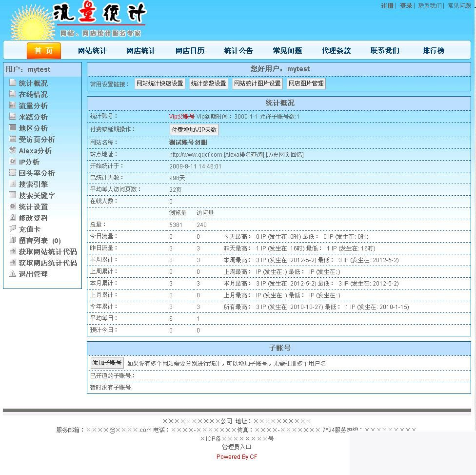This screenshot has width=476, height=475.
Task: Click the 管理员入口 link at bottom
Action: [237, 447]
